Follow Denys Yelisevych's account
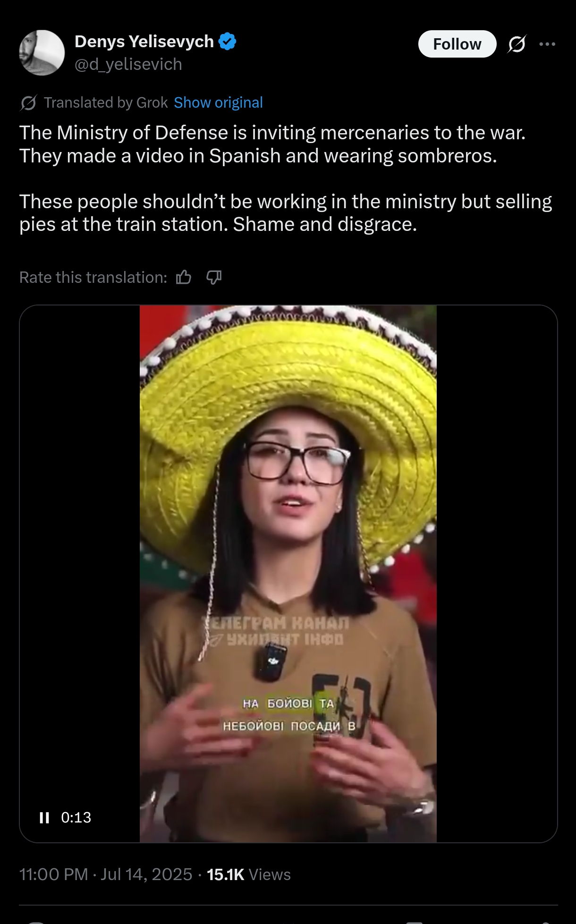Viewport: 576px width, 924px height. pos(457,44)
